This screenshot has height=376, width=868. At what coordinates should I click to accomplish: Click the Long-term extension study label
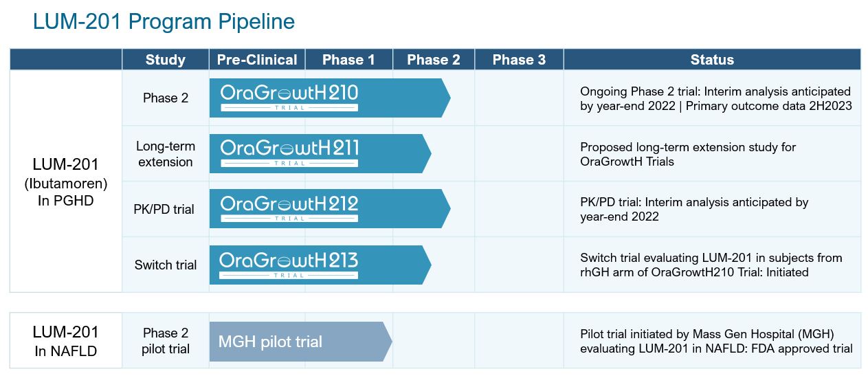click(x=166, y=154)
